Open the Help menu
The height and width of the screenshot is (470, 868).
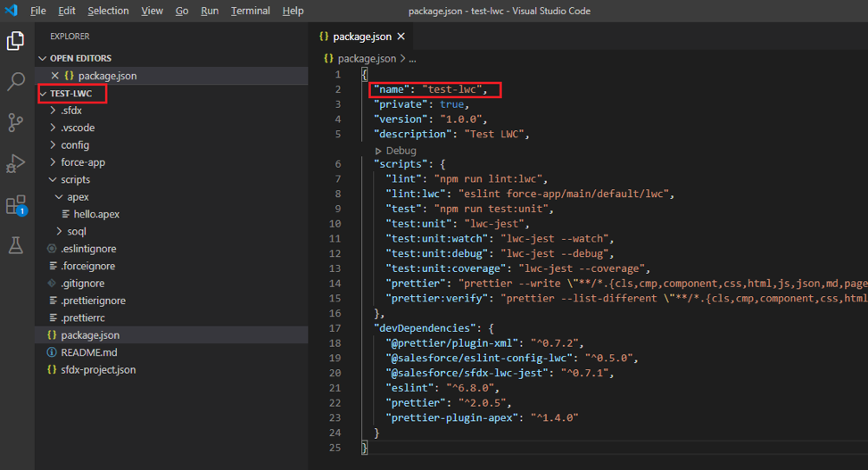click(293, 11)
